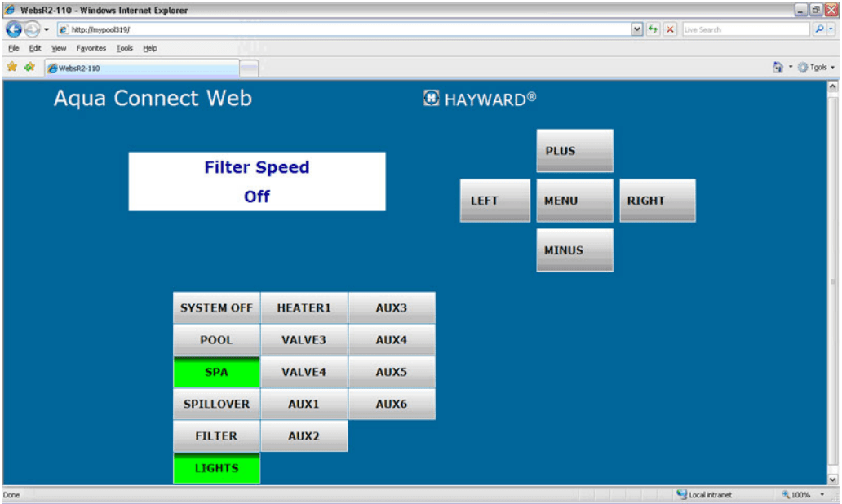Click the MINUS button
Screen dimensions: 842x504
coord(574,250)
